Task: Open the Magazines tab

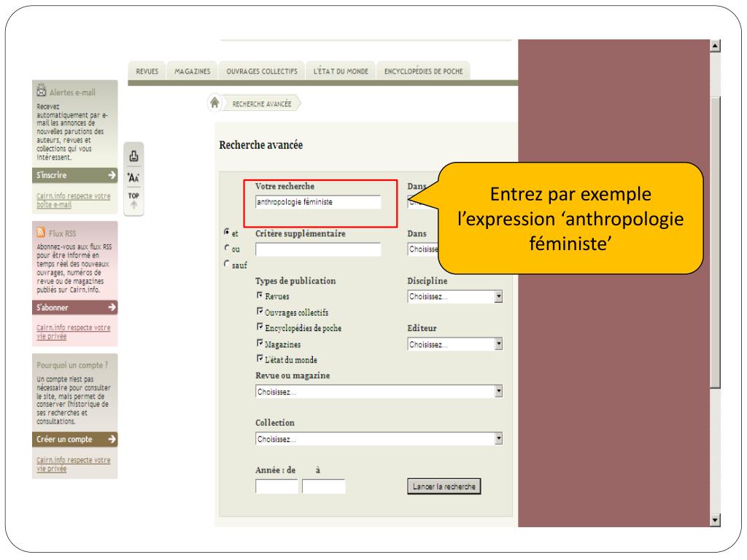Action: click(x=192, y=71)
